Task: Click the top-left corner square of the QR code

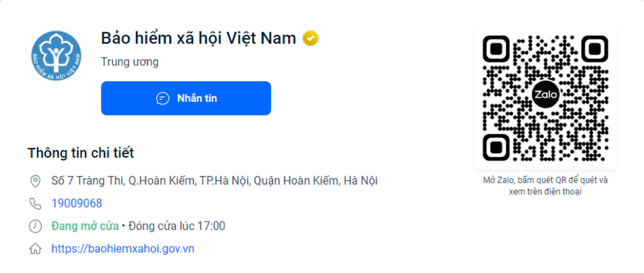Action: [x=496, y=49]
